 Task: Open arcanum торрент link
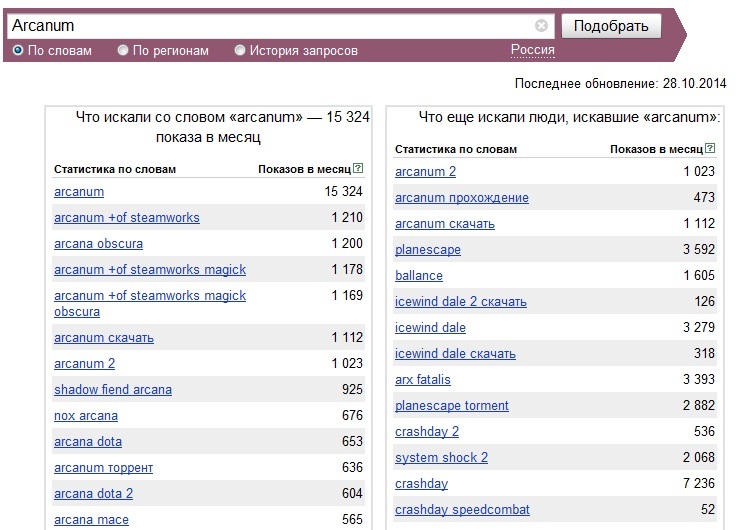click(x=103, y=467)
